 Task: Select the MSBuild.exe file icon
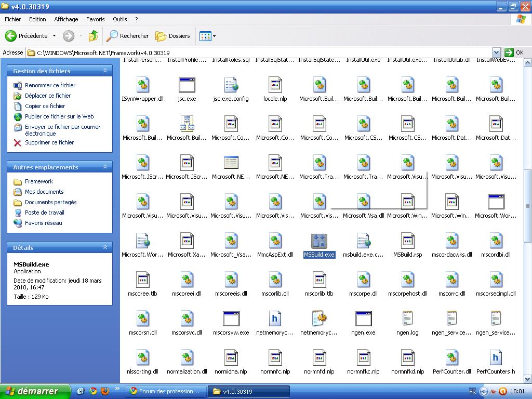(x=319, y=241)
